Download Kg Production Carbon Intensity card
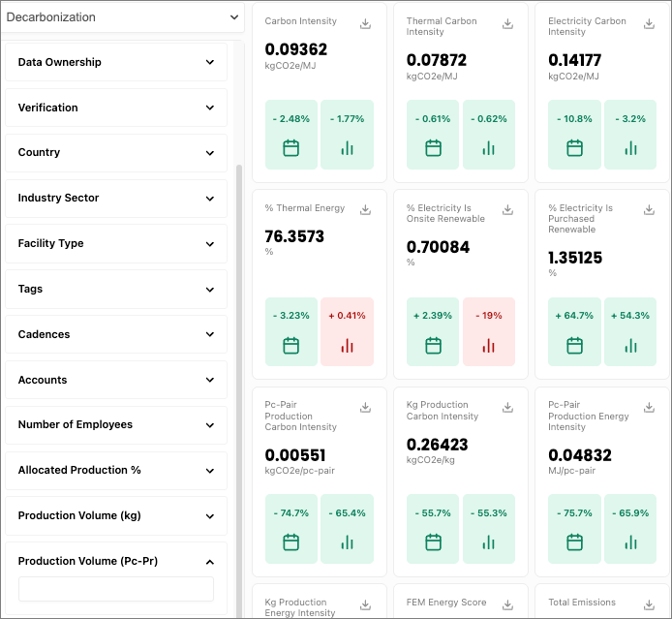672x619 pixels. tap(507, 407)
